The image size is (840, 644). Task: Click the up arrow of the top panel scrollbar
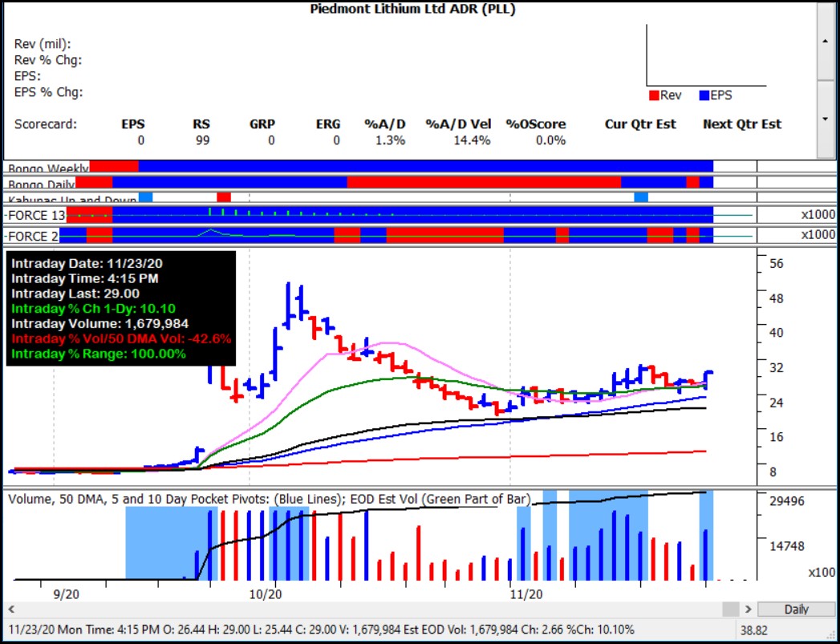(826, 41)
